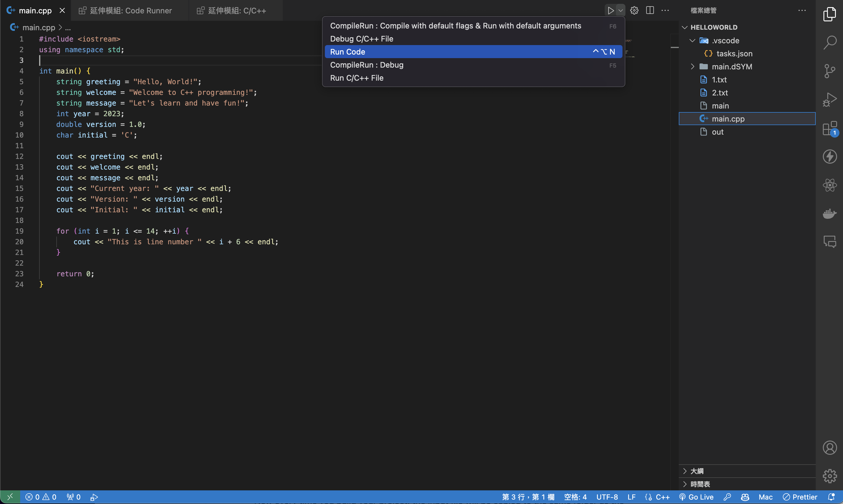
Task: Open tasks.json in the explorer
Action: 747,54
